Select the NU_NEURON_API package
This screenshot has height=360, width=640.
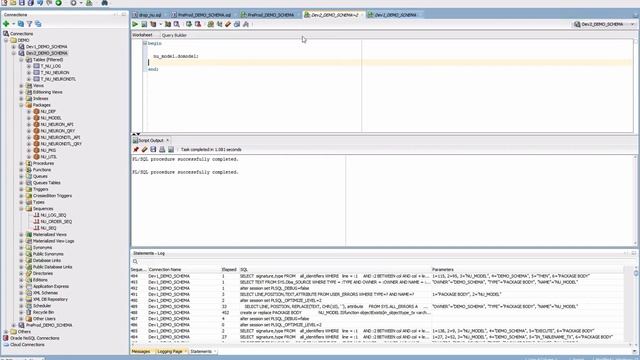click(57, 124)
